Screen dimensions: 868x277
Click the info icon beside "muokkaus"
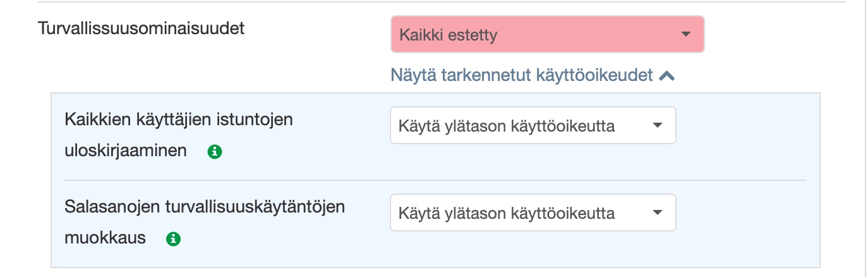(x=173, y=239)
